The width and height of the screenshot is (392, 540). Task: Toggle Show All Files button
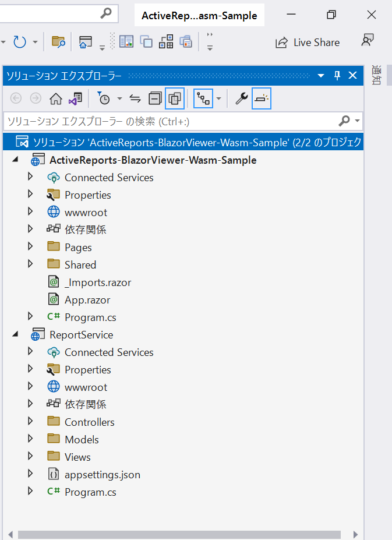(175, 99)
